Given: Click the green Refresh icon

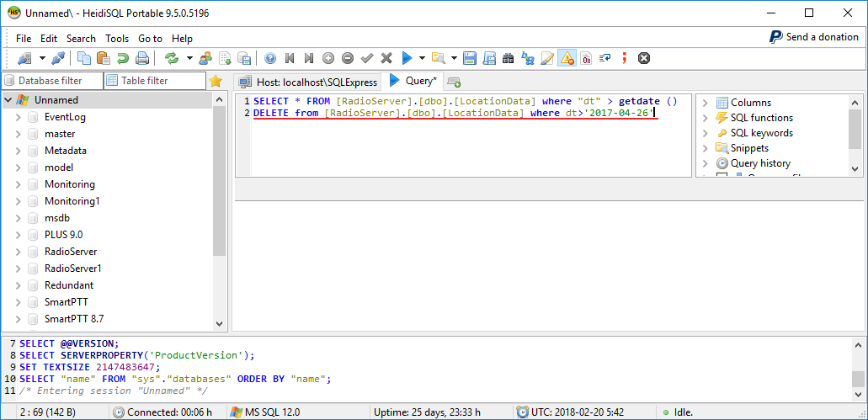Looking at the screenshot, I should click(172, 57).
